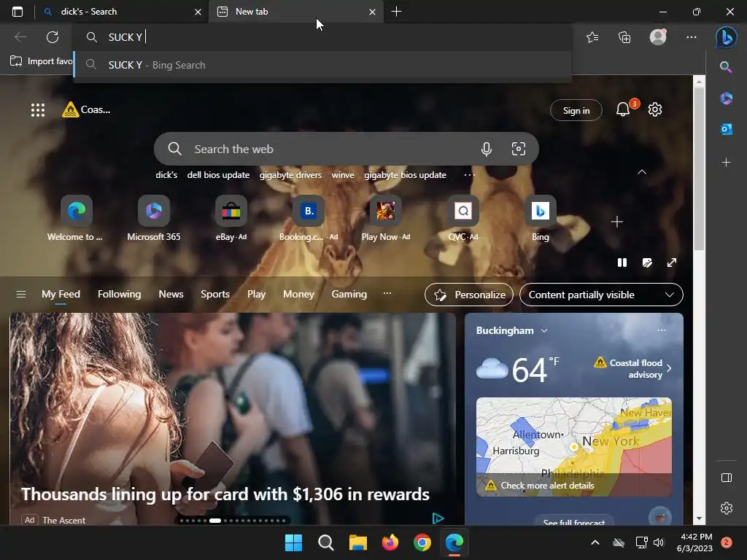Open weather card options menu
The height and width of the screenshot is (560, 747).
point(661,330)
